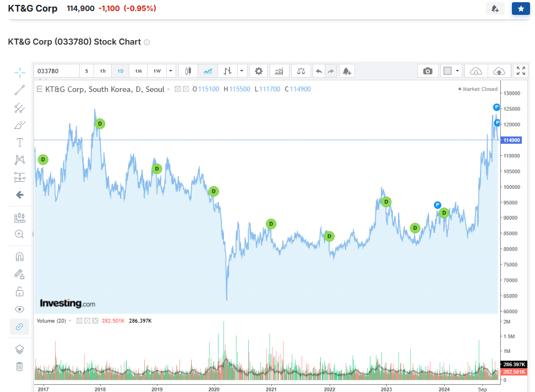This screenshot has height=392, width=535.
Task: Open chart settings gear in toolbar
Action: coord(259,71)
